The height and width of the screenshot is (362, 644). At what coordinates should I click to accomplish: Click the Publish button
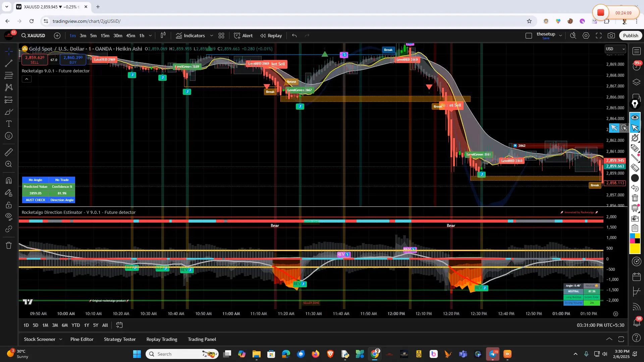pos(631,36)
